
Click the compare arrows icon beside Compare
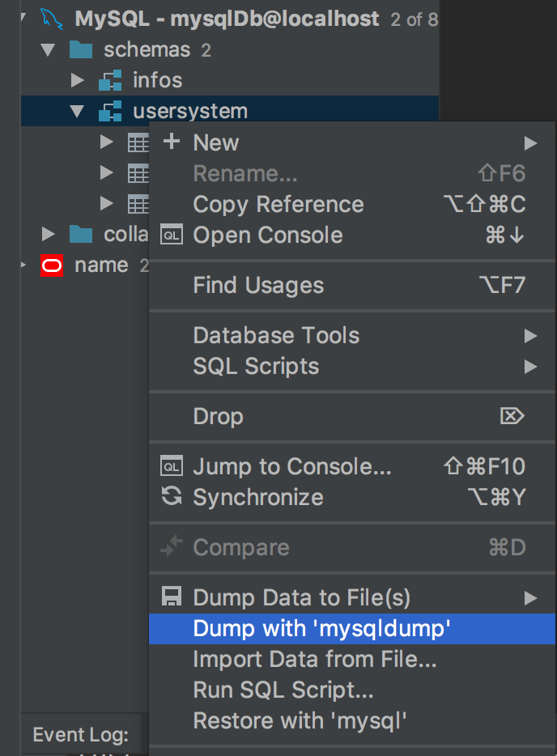[x=171, y=546]
